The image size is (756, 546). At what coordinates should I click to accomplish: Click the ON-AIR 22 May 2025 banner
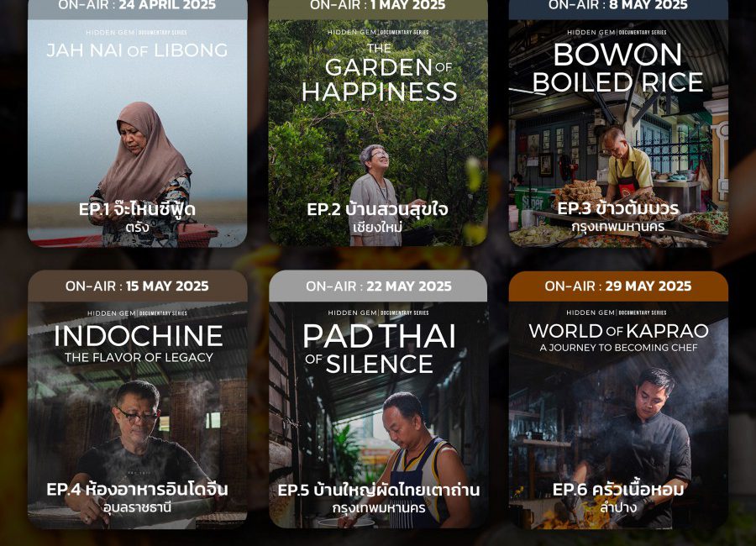click(378, 286)
